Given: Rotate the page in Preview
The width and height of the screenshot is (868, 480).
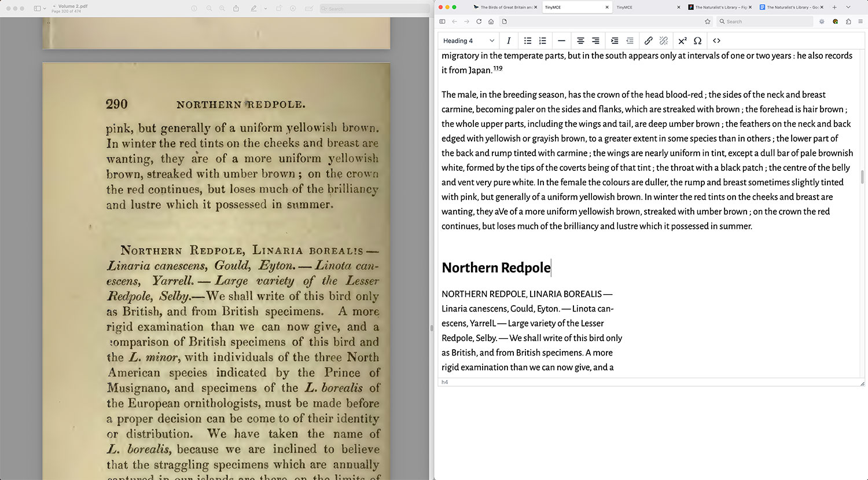Looking at the screenshot, I should [x=278, y=9].
